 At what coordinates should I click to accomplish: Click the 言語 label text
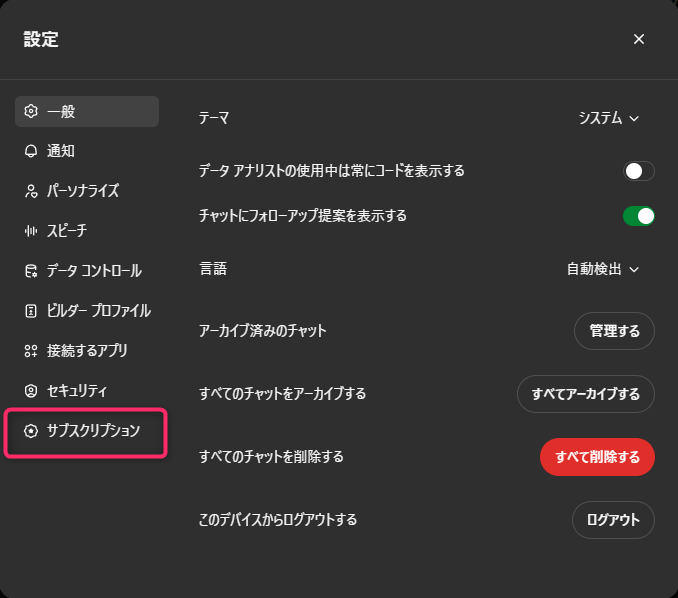213,269
